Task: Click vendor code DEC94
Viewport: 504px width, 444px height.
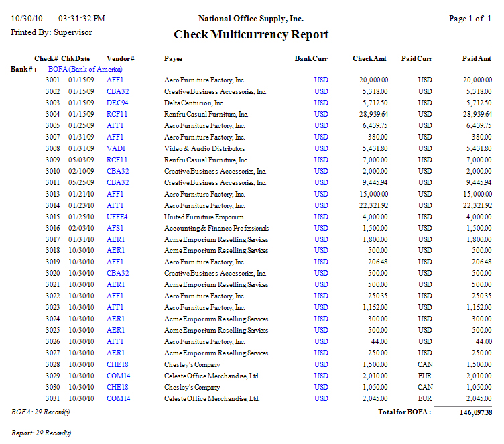Action: (x=117, y=103)
